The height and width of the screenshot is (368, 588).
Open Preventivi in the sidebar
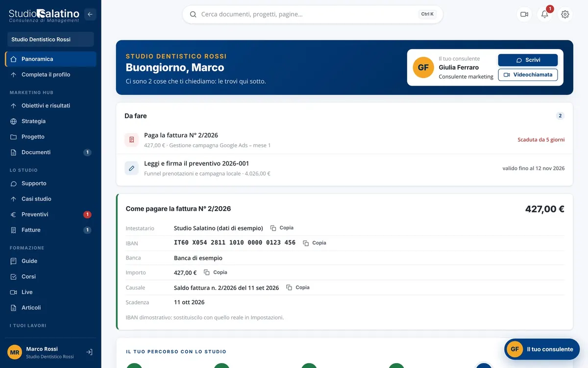[50, 214]
